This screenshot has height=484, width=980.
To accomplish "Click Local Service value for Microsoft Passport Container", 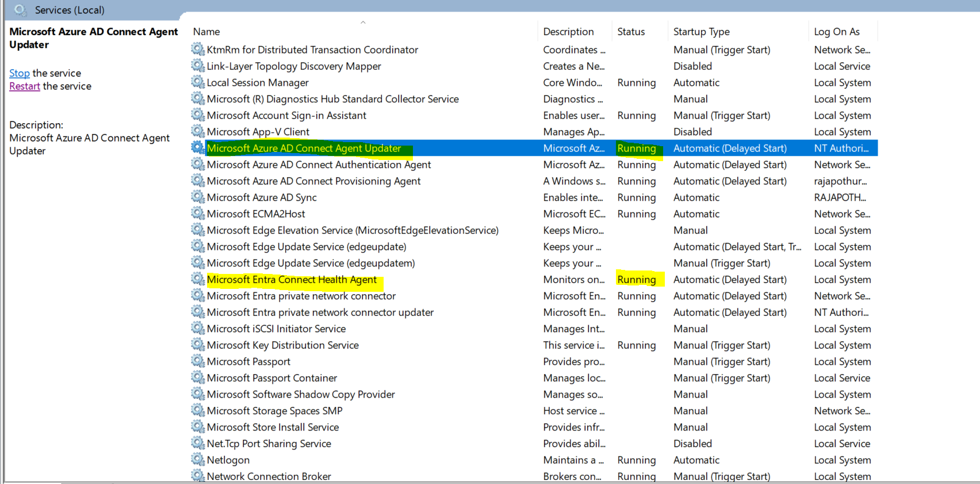I will (x=842, y=378).
